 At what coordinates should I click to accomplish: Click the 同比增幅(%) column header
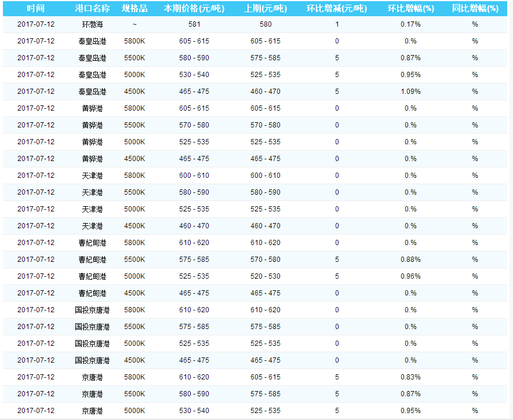(x=475, y=9)
